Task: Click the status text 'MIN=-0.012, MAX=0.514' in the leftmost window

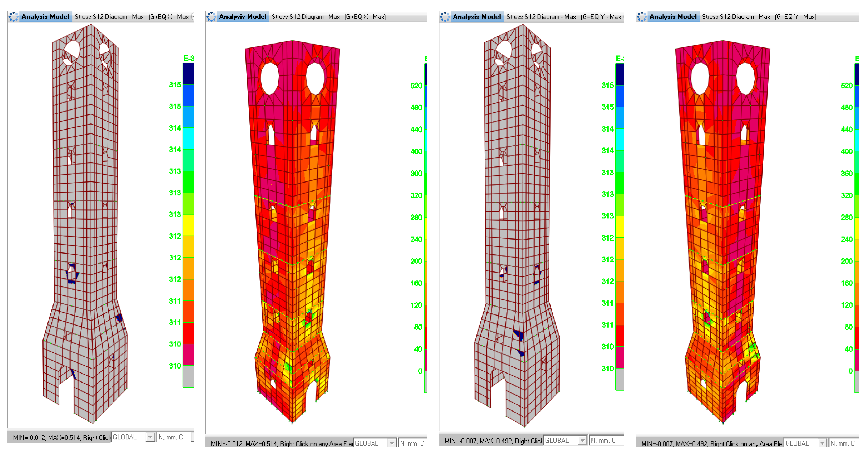Action: 47,437
